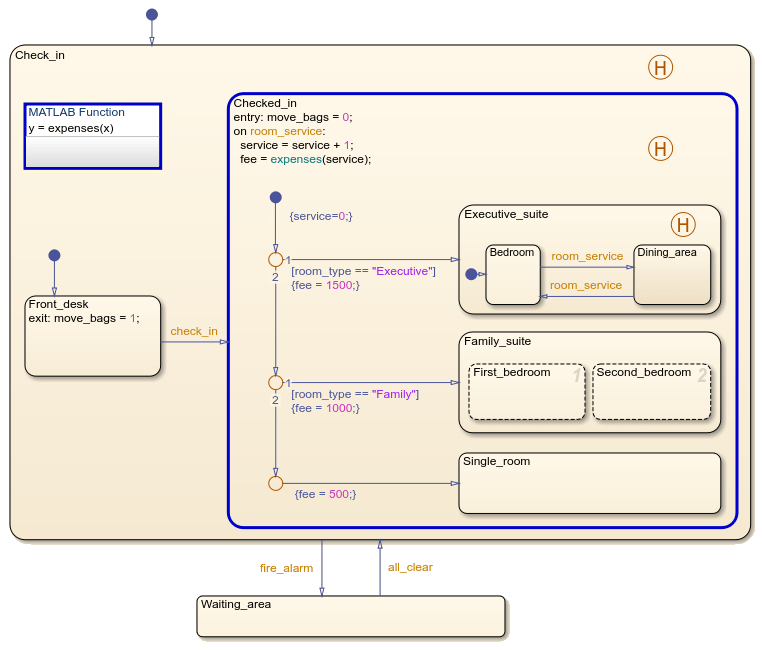The height and width of the screenshot is (650, 762).
Task: Click the default transition dot beside Bedroom
Action: pyautogui.click(x=471, y=274)
